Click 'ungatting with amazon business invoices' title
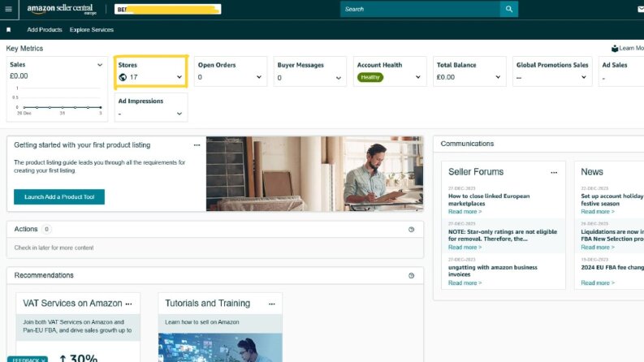This screenshot has height=362, width=644. tap(492, 271)
